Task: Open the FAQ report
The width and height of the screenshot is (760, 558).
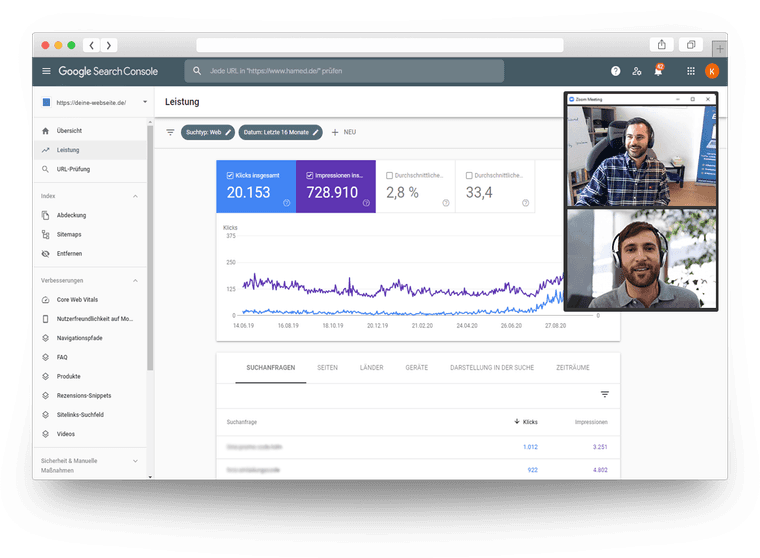Action: point(90,357)
